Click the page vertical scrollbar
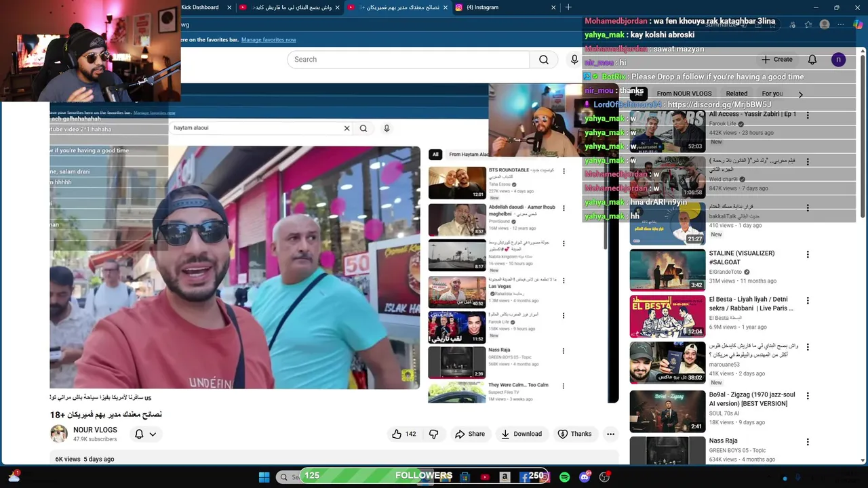 tap(863, 136)
